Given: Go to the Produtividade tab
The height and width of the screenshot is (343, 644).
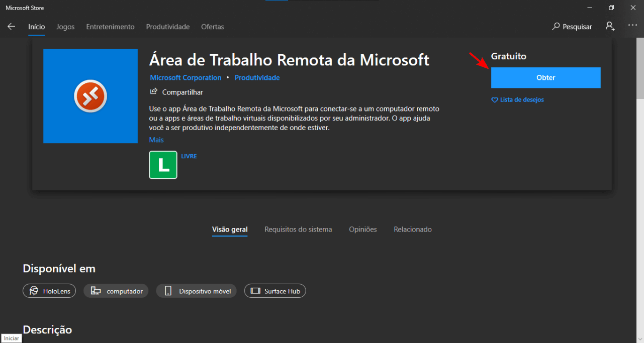Looking at the screenshot, I should (x=168, y=27).
